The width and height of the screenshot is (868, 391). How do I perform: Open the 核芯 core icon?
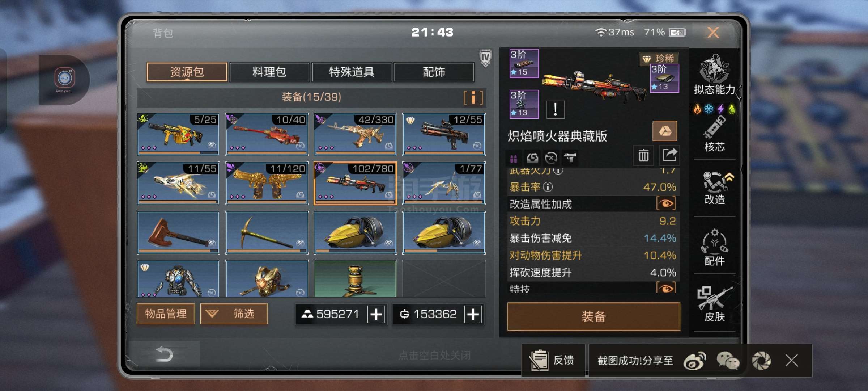click(714, 134)
